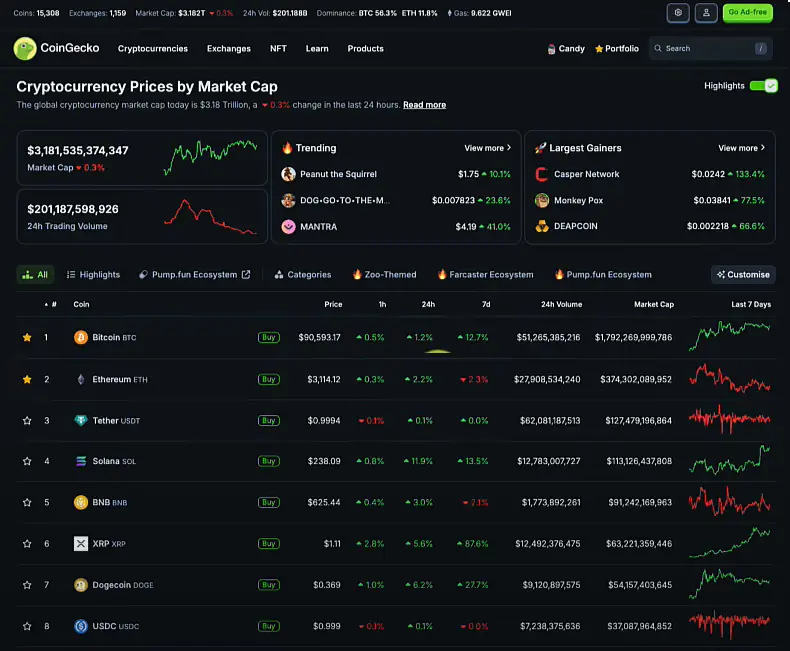790x651 pixels.
Task: Expand Largest Gainers via View more
Action: pos(742,148)
